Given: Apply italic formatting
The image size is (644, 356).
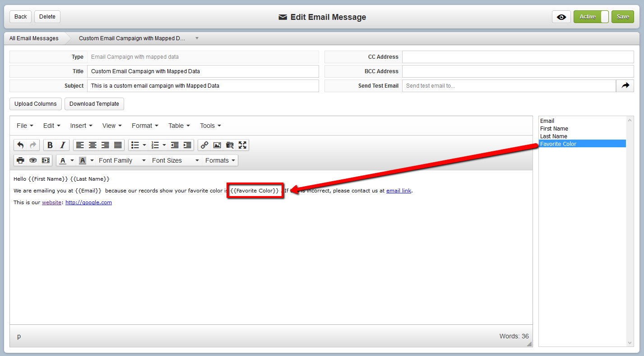Looking at the screenshot, I should (x=63, y=145).
